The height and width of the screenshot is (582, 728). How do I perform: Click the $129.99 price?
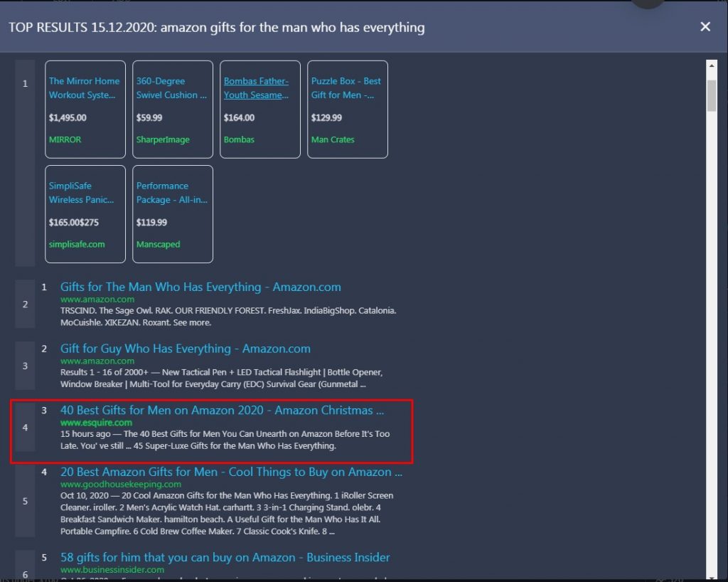(326, 117)
